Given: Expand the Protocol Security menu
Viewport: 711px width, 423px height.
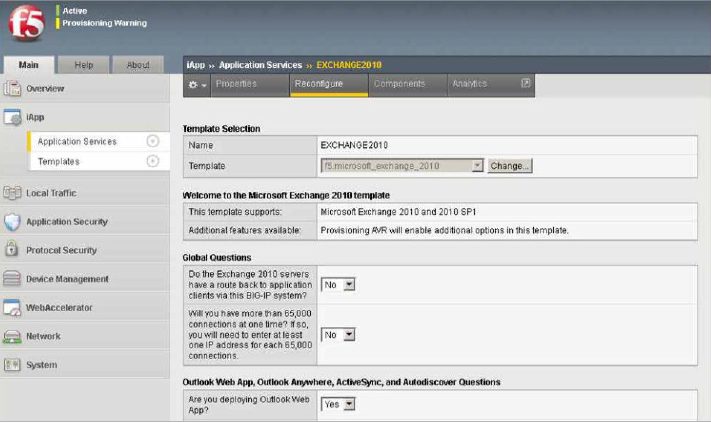Looking at the screenshot, I should (x=61, y=250).
